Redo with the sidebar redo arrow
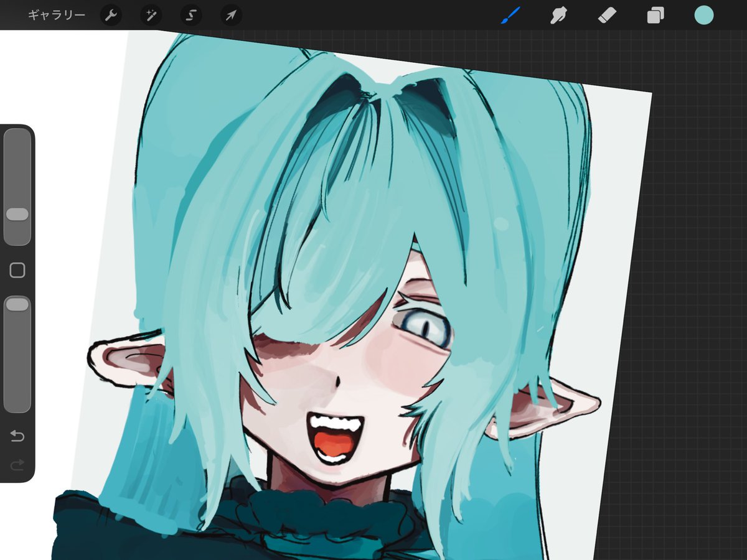 point(17,464)
